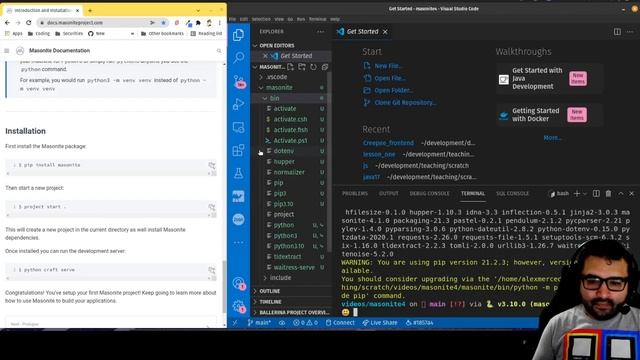Viewport: 640px width, 360px height.
Task: Open a new Chrome tab
Action: 90,10
